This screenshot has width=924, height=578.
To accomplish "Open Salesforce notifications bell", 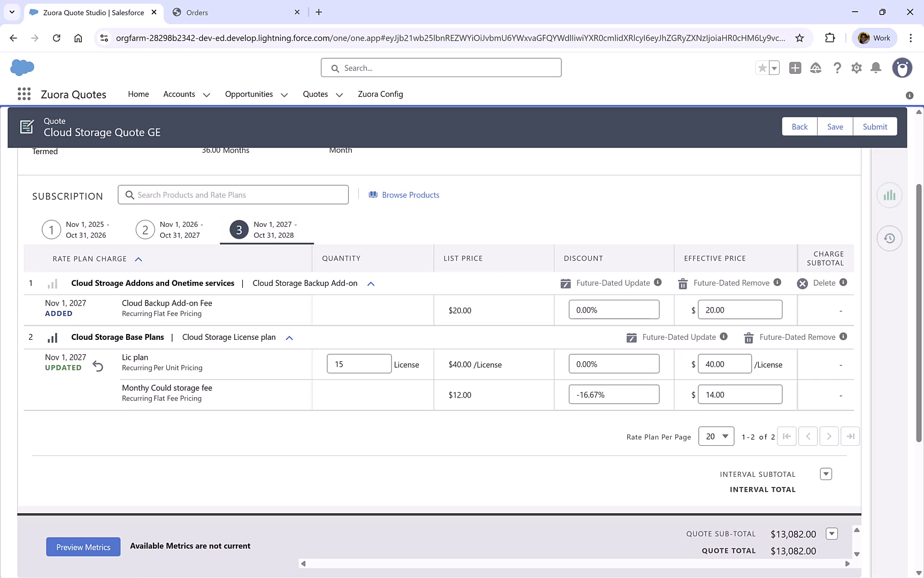I will click(875, 68).
